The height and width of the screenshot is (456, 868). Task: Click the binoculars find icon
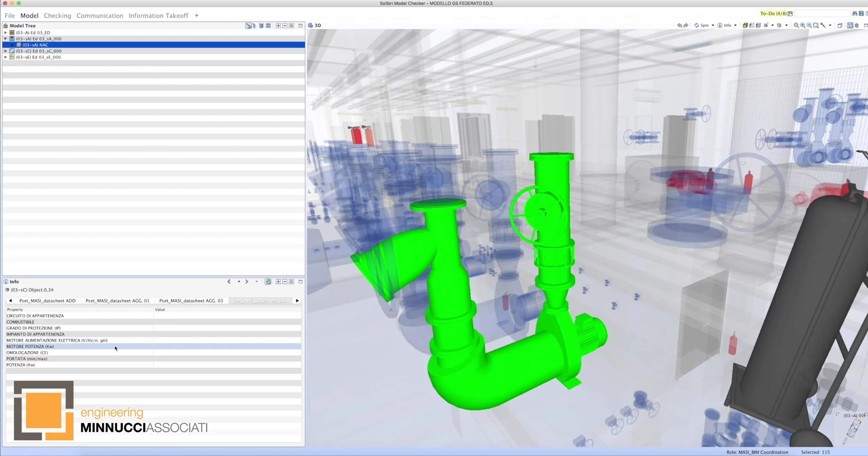point(854,14)
